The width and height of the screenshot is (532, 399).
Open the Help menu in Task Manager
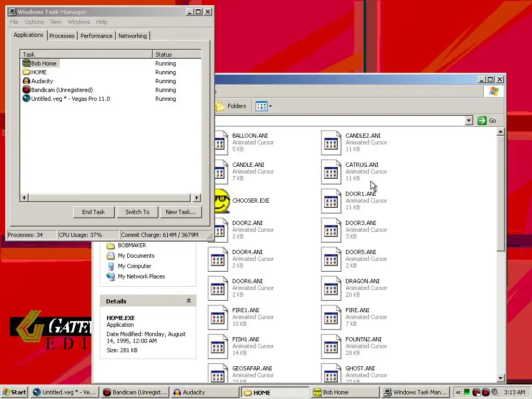(x=101, y=22)
